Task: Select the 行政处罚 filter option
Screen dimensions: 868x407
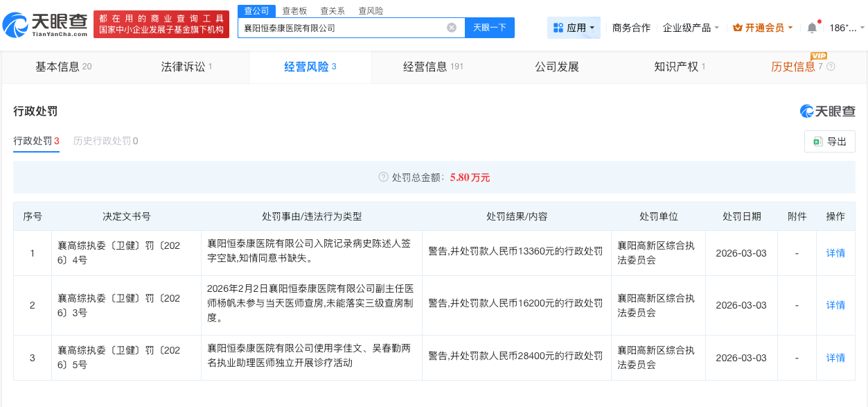Action: [33, 141]
